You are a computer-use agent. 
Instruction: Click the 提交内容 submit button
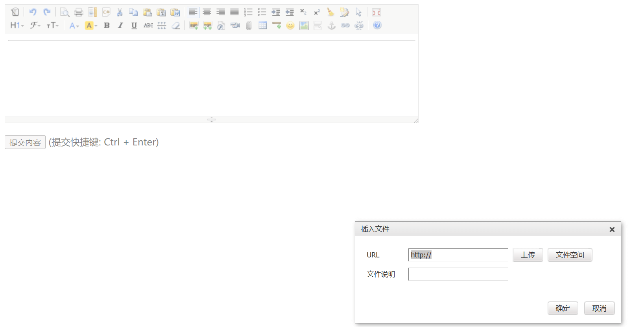tap(25, 142)
